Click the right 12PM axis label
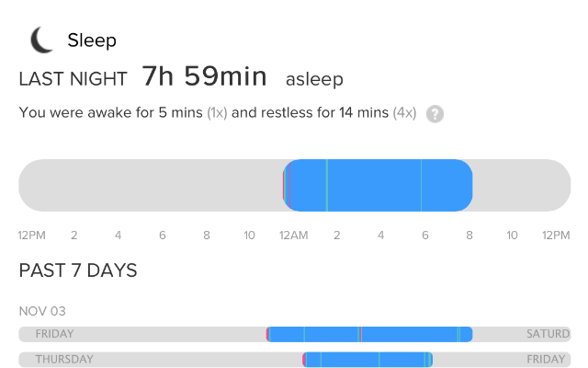This screenshot has height=368, width=588. click(556, 236)
